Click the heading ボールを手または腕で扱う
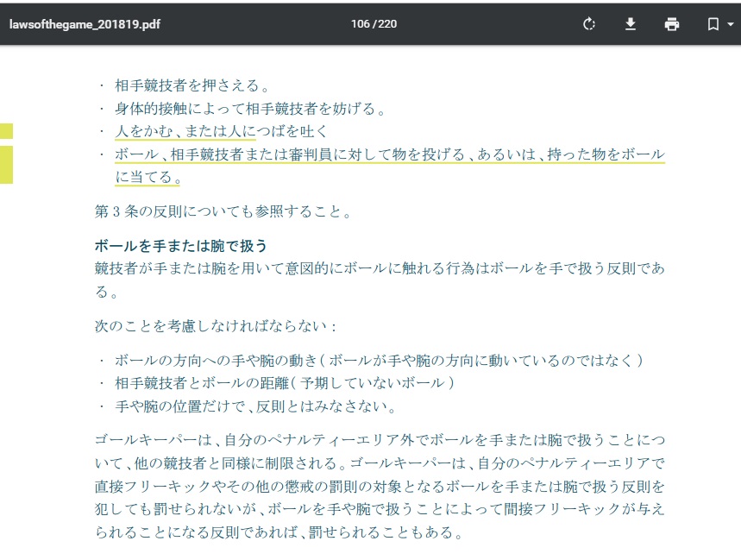Screen dimensions: 741x560 [x=181, y=246]
